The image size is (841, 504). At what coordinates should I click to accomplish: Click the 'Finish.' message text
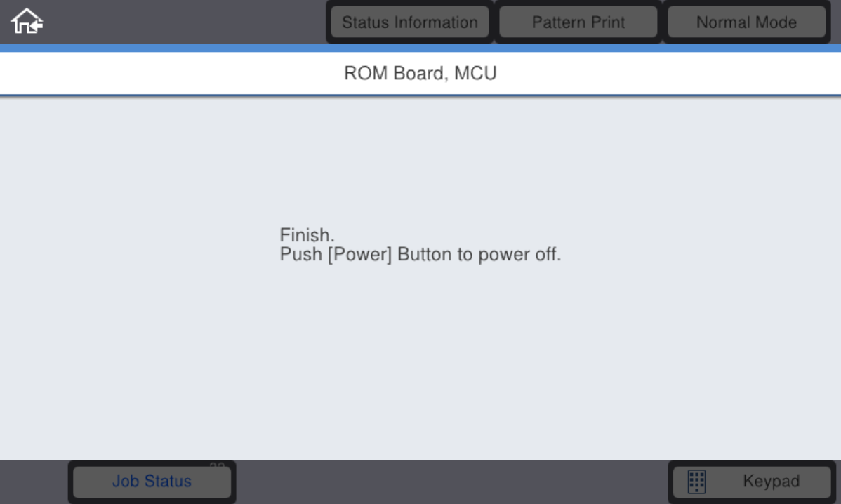pyautogui.click(x=307, y=235)
